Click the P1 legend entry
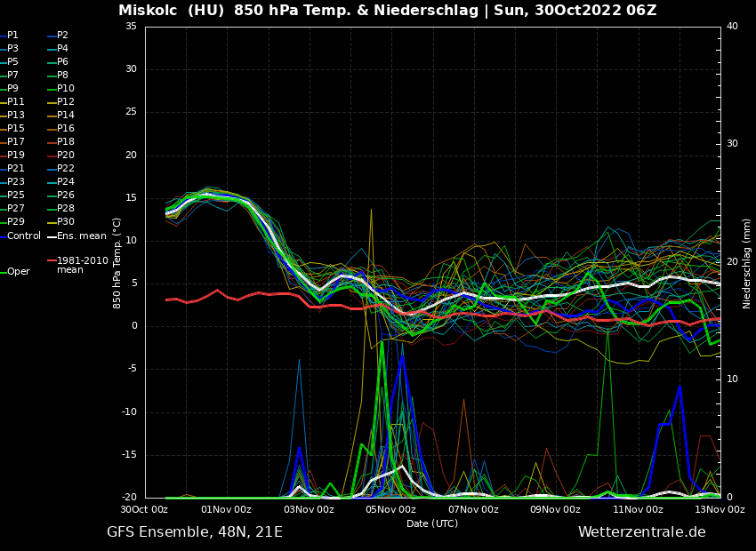This screenshot has height=551, width=756. 12,36
